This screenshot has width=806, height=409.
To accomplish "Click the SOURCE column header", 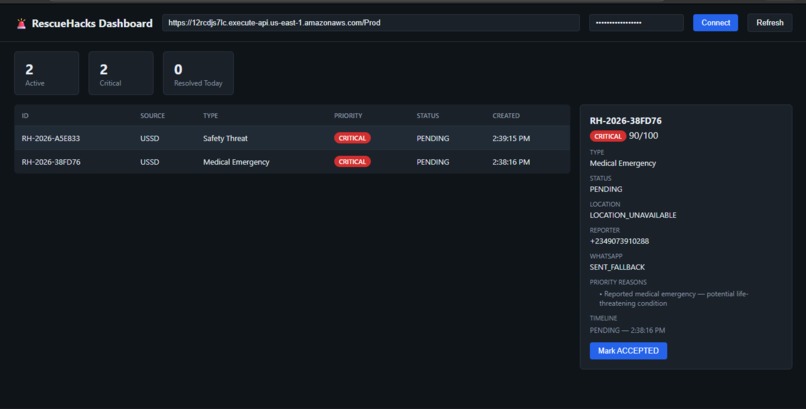I will [x=153, y=116].
